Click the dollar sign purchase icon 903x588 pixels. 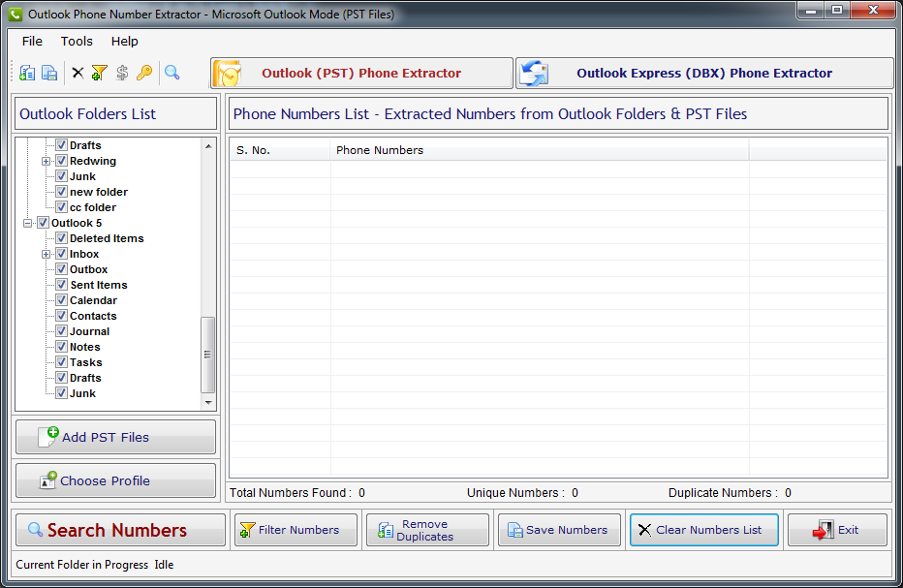(x=121, y=73)
